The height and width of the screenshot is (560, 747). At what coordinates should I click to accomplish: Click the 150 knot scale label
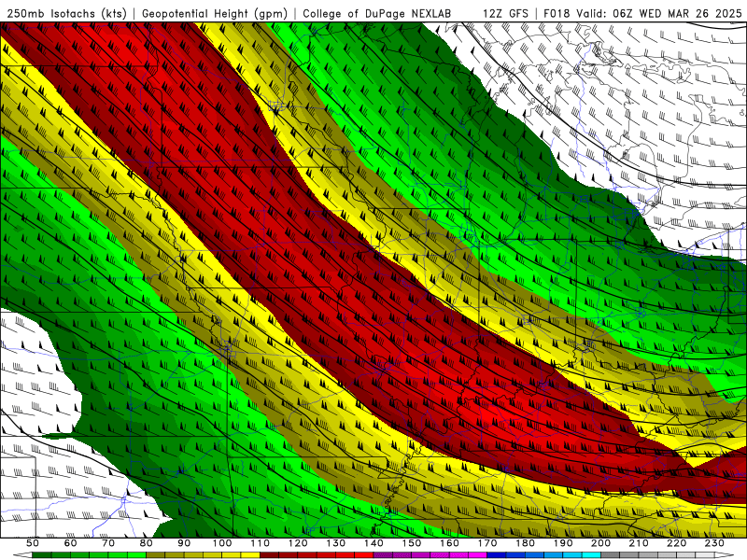tap(412, 543)
